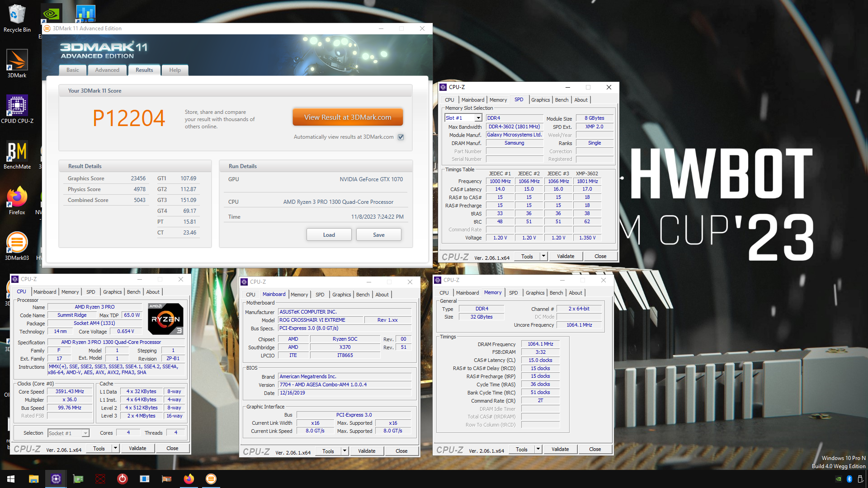The image size is (868, 488).
Task: Open the Bluetooth system tray icon
Action: 849,479
